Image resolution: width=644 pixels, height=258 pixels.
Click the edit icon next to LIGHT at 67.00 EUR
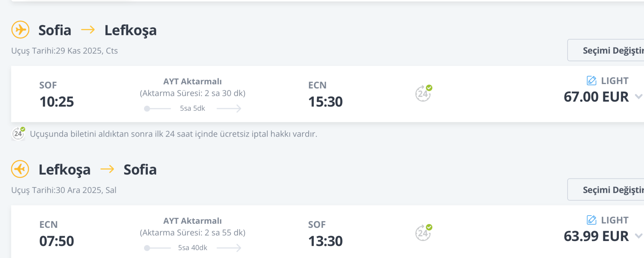click(591, 81)
